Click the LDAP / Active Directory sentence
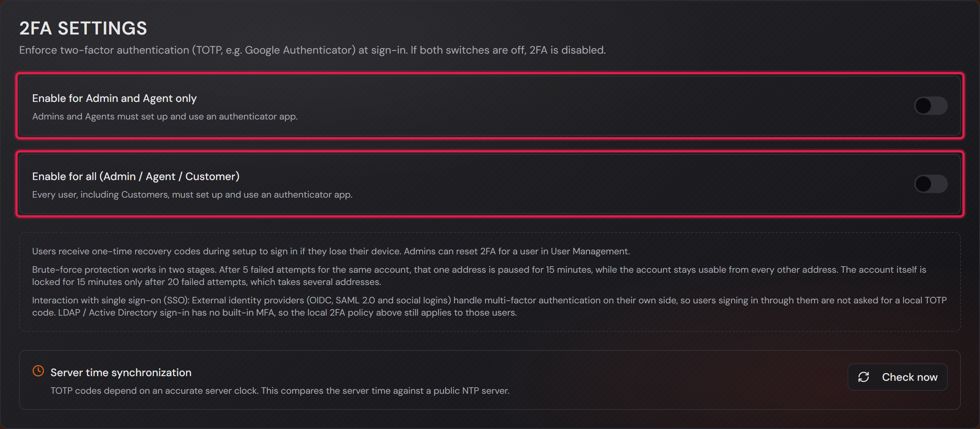This screenshot has height=429, width=980. pyautogui.click(x=287, y=313)
